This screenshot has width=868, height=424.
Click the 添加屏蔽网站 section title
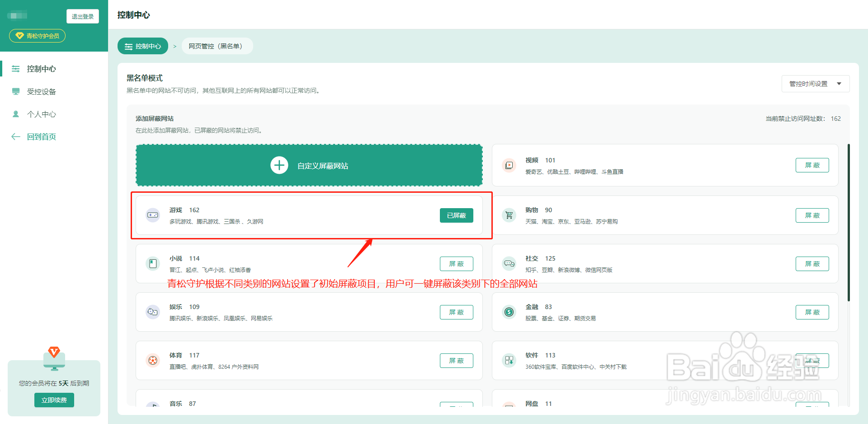click(155, 119)
